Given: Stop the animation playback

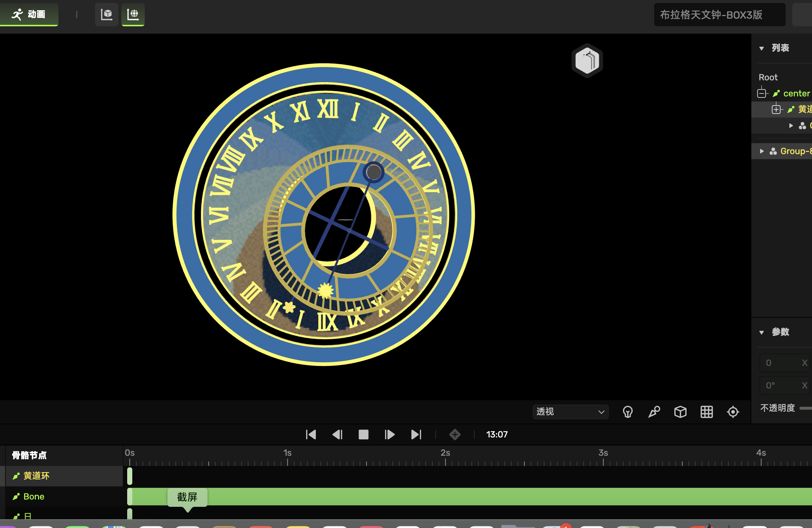Looking at the screenshot, I should pos(364,435).
